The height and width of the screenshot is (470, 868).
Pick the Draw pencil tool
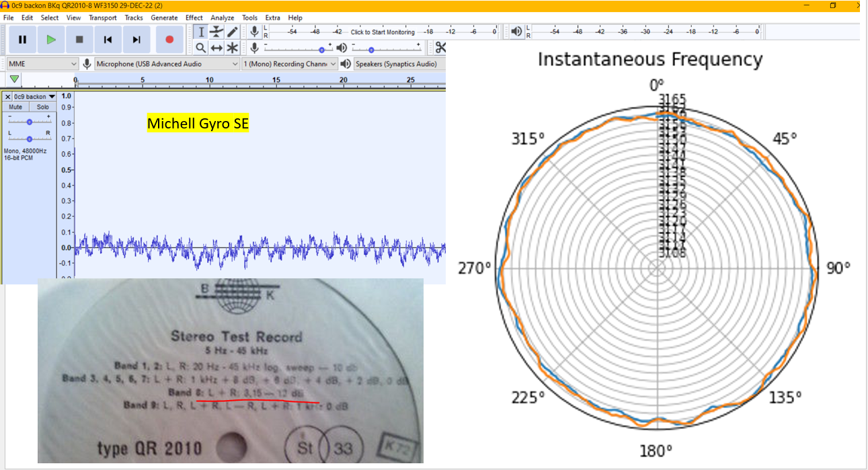coord(232,32)
